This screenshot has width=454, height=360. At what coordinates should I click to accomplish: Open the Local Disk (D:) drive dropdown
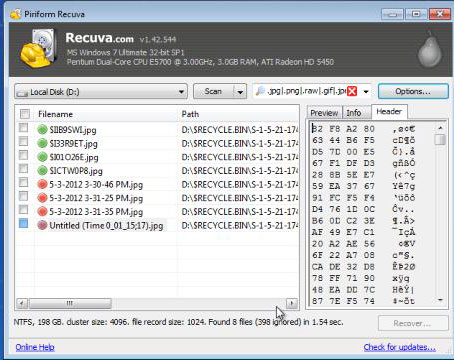(x=101, y=91)
